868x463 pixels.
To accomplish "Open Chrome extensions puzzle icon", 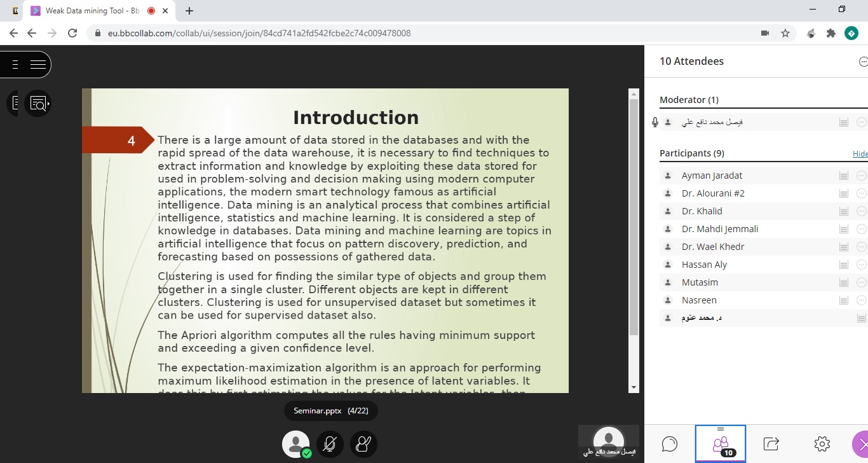I will click(x=831, y=33).
